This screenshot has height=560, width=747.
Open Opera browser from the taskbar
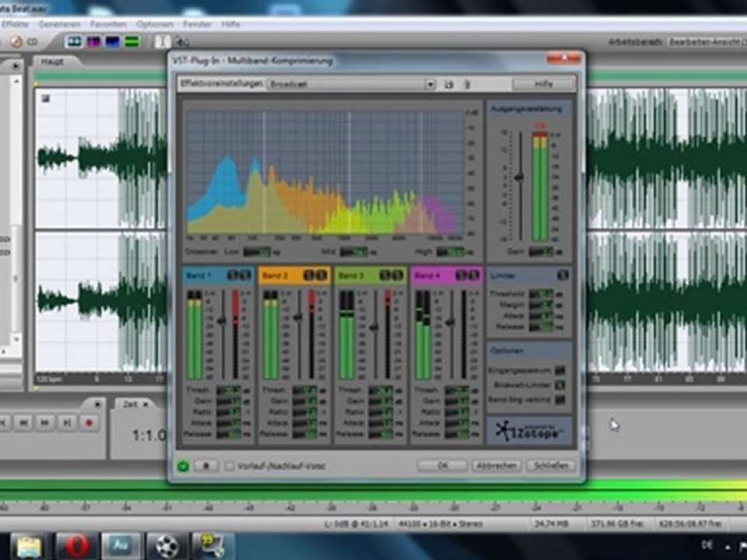coord(76,545)
